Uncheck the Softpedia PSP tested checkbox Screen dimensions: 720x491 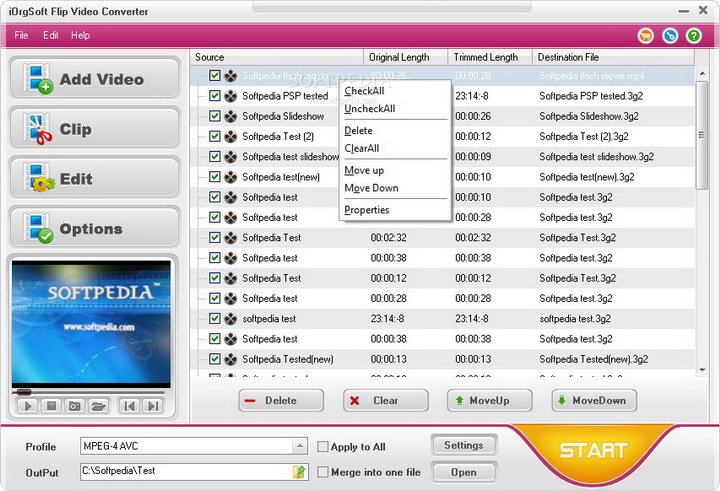(x=214, y=96)
